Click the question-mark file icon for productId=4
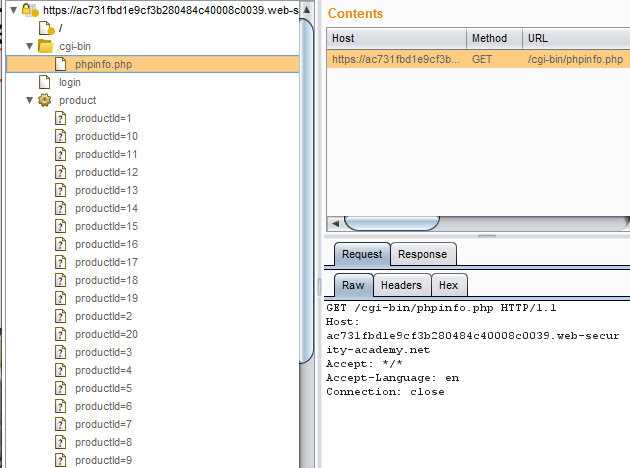The width and height of the screenshot is (630, 468). [61, 370]
